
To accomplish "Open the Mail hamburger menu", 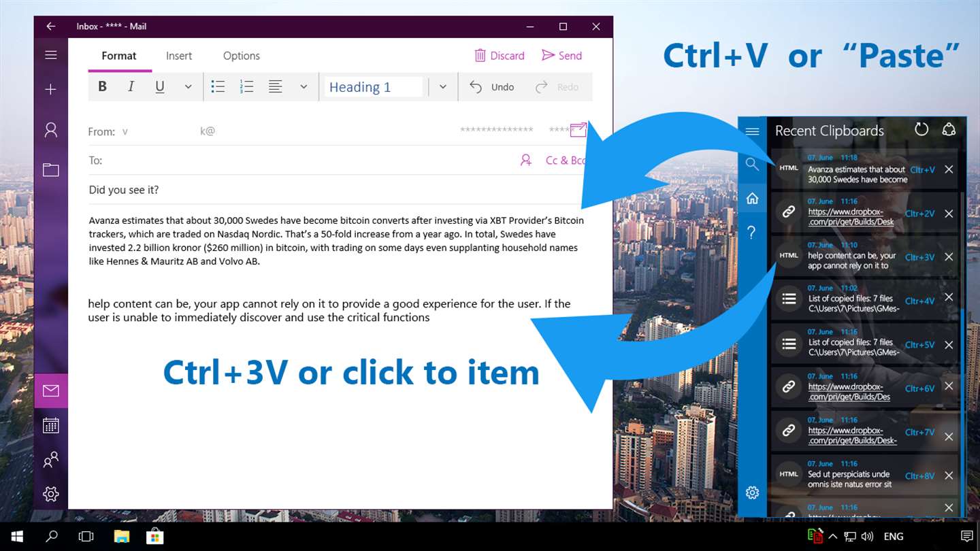I will pyautogui.click(x=51, y=55).
